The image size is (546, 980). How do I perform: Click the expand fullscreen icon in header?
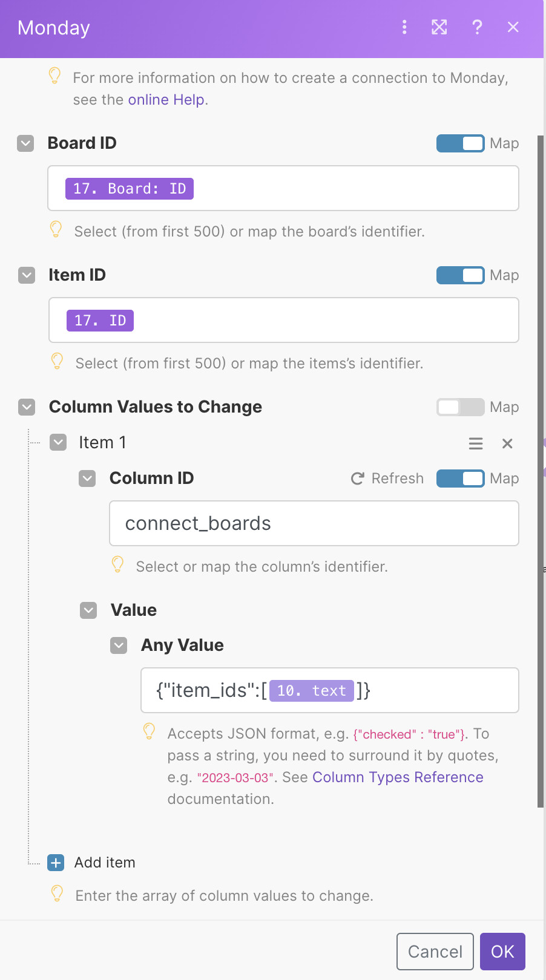pyautogui.click(x=439, y=27)
